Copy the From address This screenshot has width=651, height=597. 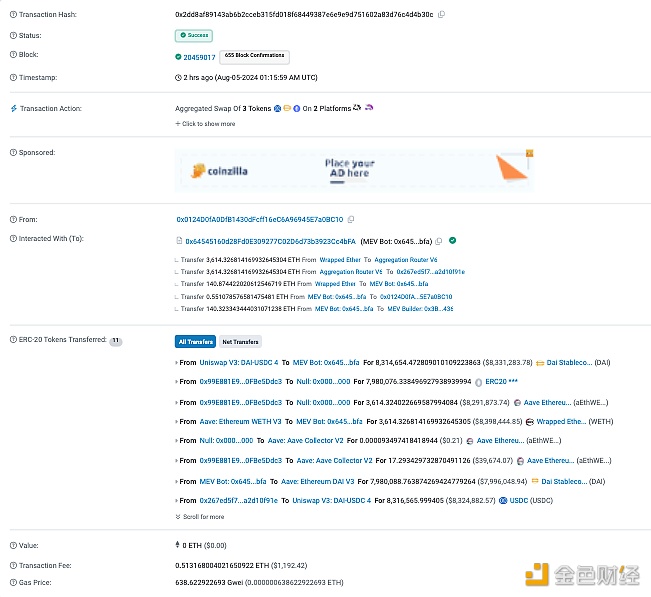tap(351, 219)
